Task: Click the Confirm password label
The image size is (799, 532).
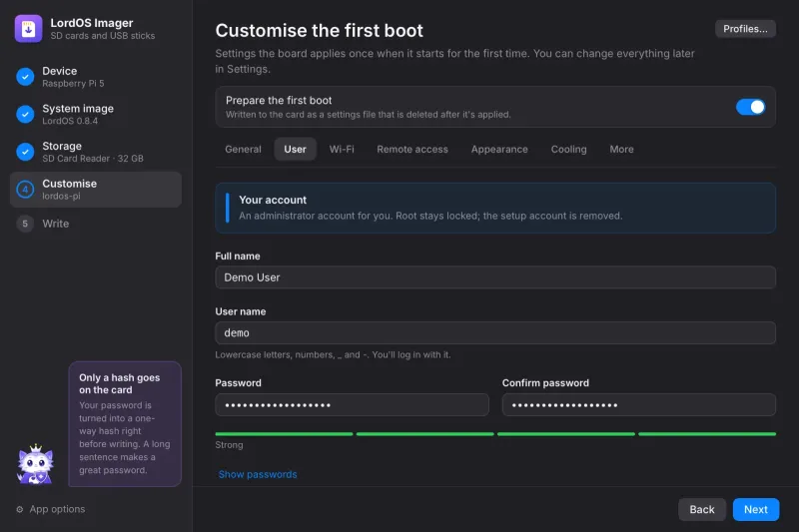Action: [x=545, y=383]
